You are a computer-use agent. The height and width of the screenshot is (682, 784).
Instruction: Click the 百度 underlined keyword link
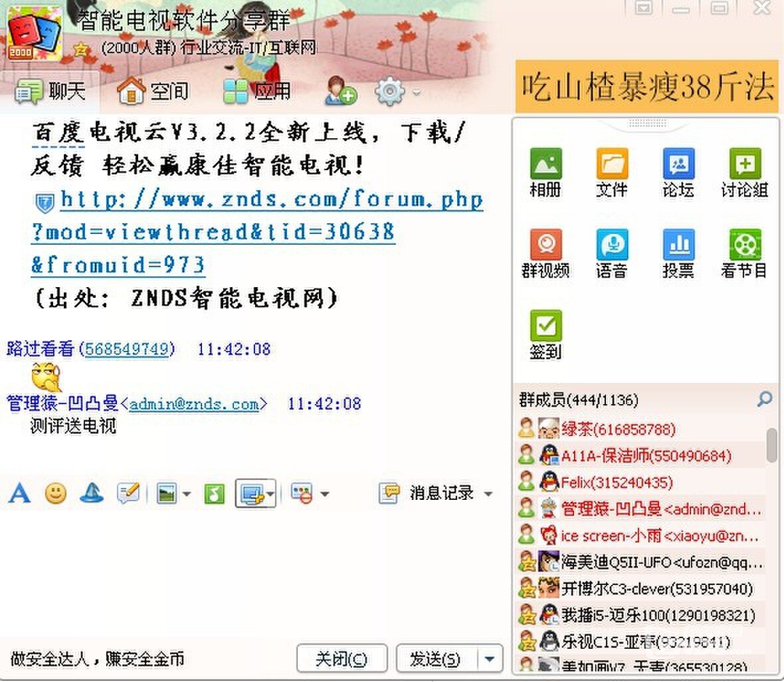pos(58,134)
